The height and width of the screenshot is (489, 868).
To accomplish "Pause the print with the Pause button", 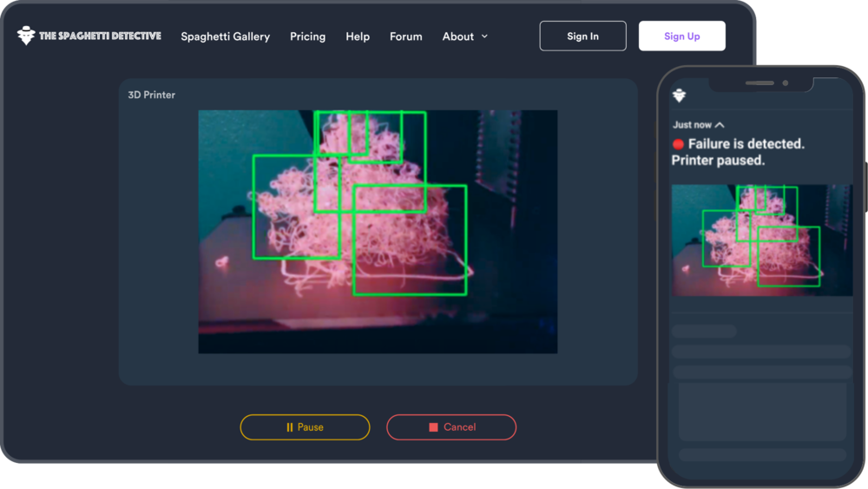I will pyautogui.click(x=305, y=427).
